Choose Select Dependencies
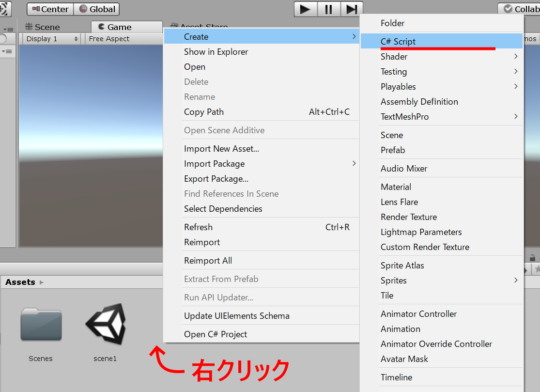This screenshot has width=540, height=392. [x=261, y=209]
